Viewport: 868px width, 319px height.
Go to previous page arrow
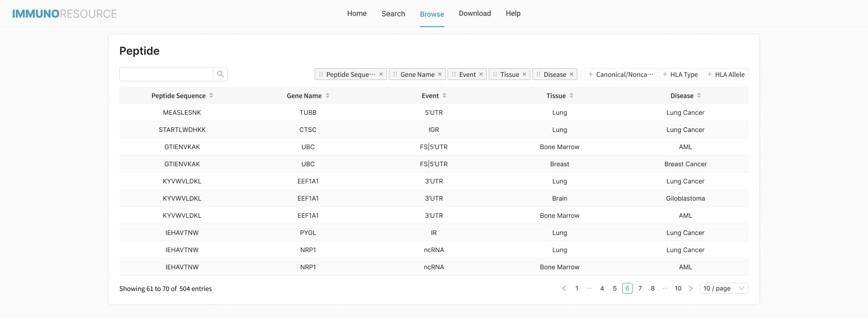pos(564,288)
